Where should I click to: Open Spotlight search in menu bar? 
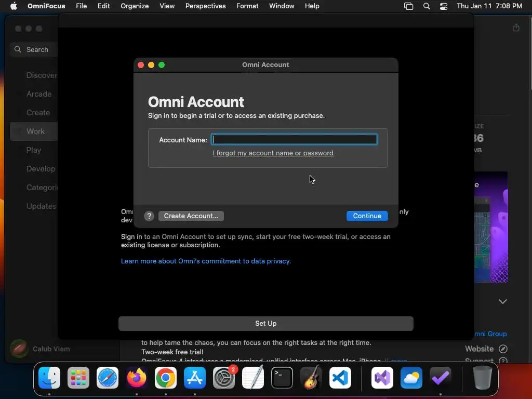click(427, 6)
